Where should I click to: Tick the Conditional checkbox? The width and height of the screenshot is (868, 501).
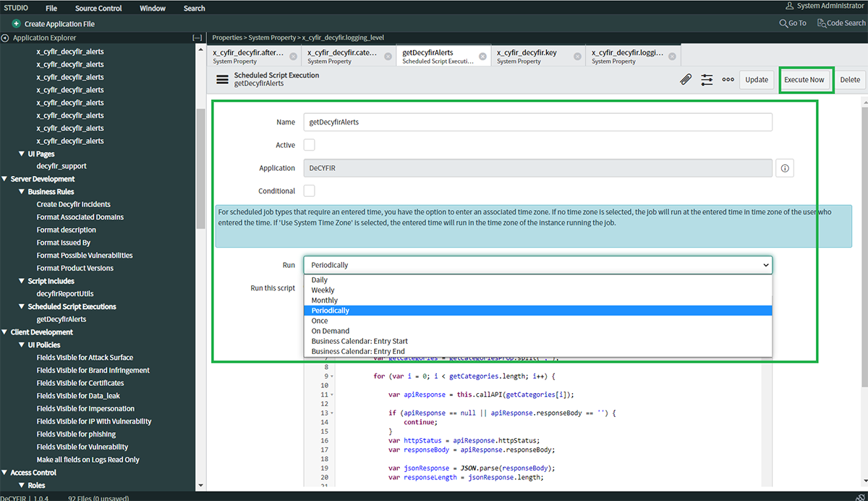pos(309,191)
